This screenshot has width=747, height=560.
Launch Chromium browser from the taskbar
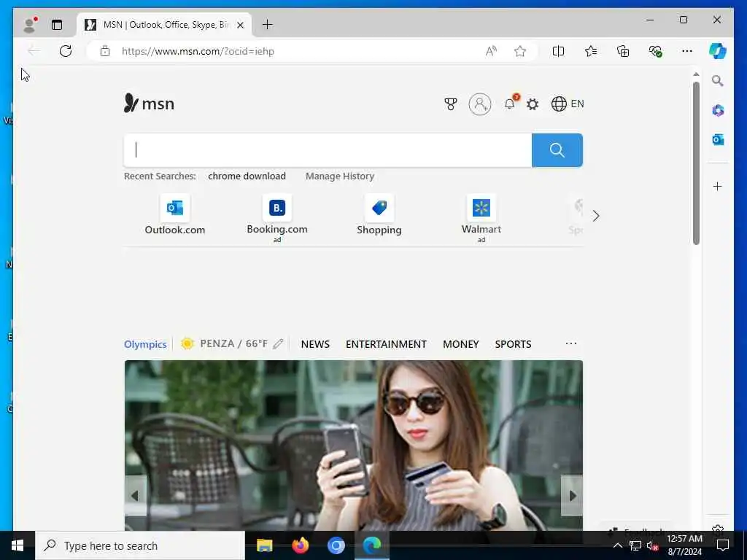point(336,545)
